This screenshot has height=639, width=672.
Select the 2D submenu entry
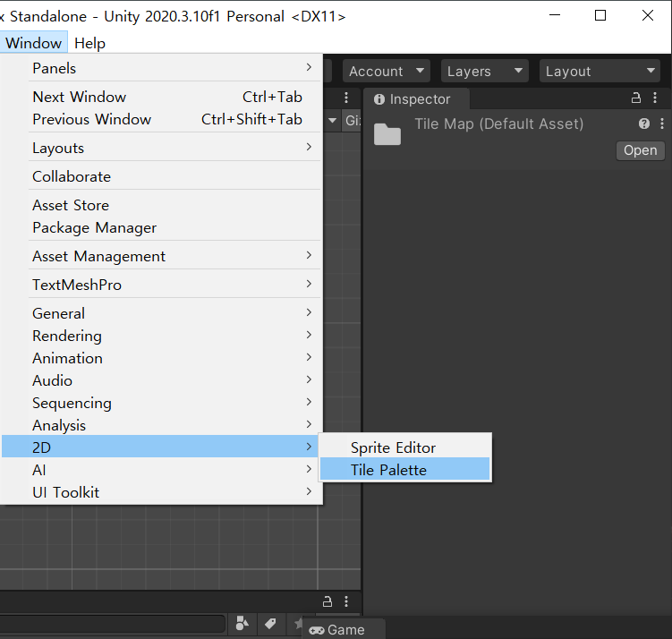pos(161,447)
